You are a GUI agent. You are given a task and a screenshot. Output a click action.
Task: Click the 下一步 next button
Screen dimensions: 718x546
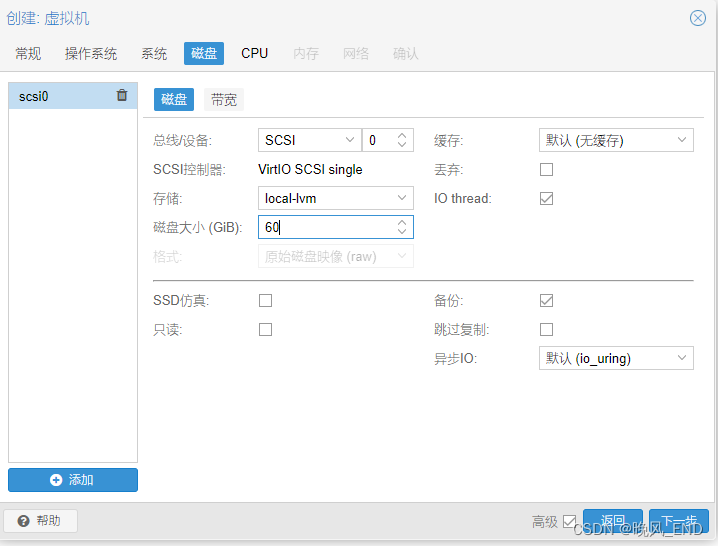click(679, 521)
